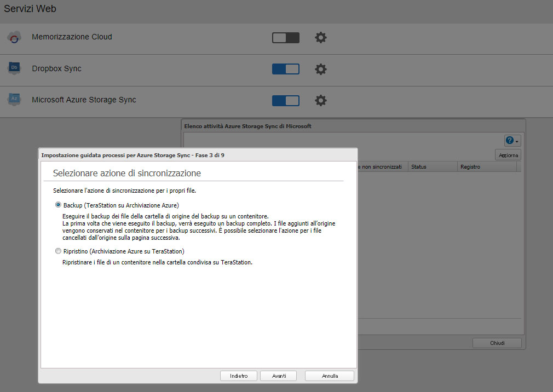Disable the Dropbox Sync toggle switch
The height and width of the screenshot is (392, 553).
(286, 69)
